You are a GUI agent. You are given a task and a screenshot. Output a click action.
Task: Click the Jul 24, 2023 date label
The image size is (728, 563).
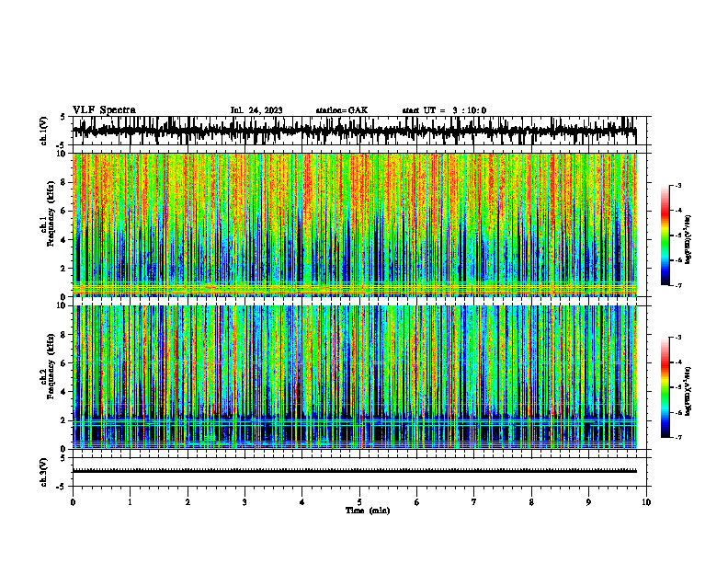pos(256,110)
